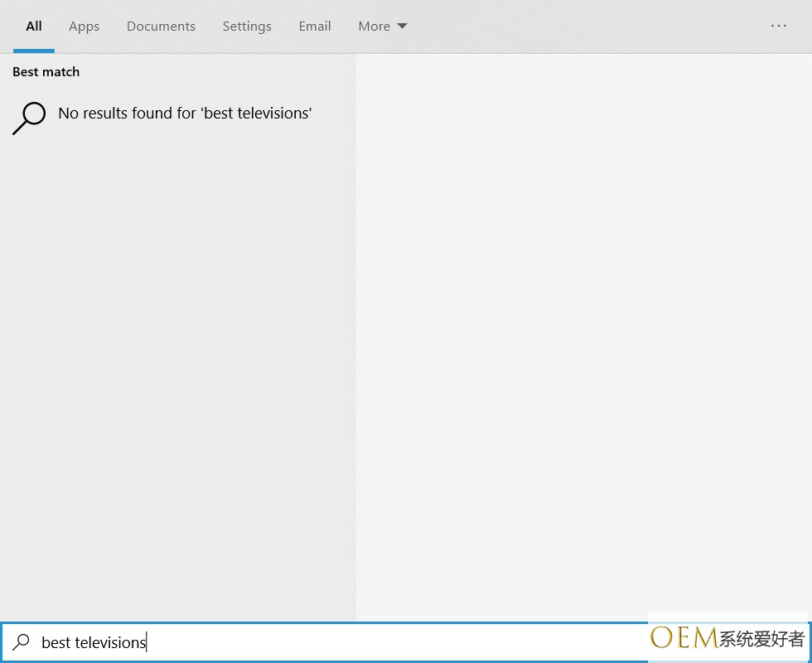Open the three-dot options menu
This screenshot has width=812, height=663.
(778, 26)
